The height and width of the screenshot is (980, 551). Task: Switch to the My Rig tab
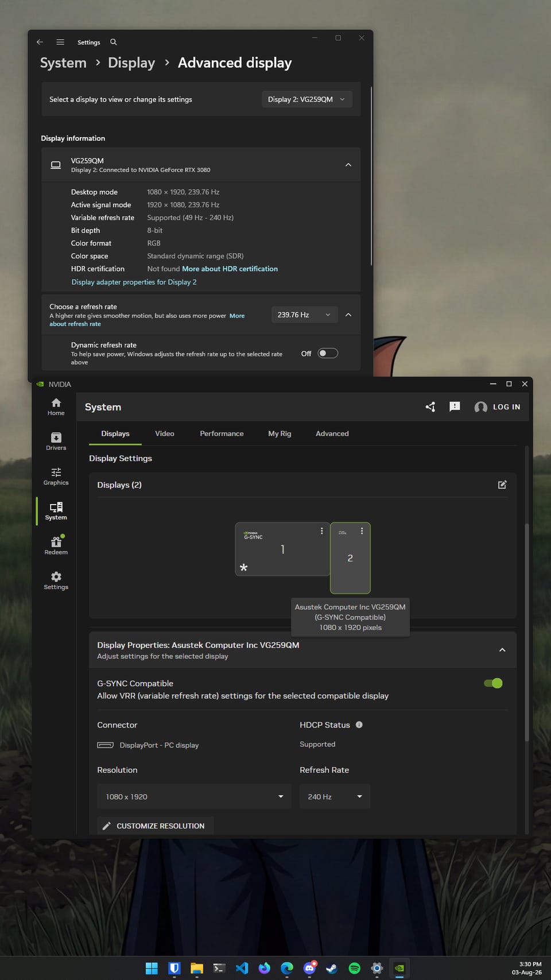click(280, 433)
